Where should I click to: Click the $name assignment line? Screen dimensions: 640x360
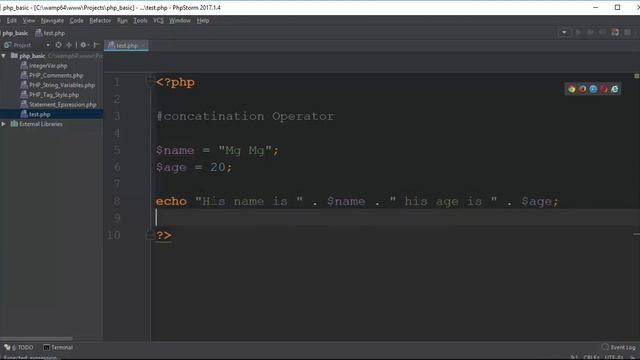217,150
